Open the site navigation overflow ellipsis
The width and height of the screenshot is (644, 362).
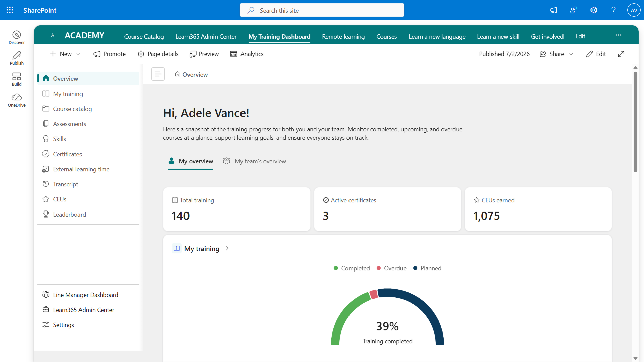coord(619,35)
